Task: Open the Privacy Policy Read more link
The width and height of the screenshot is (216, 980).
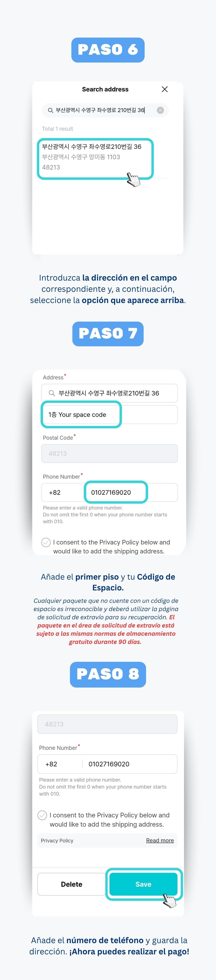Action: click(x=160, y=841)
